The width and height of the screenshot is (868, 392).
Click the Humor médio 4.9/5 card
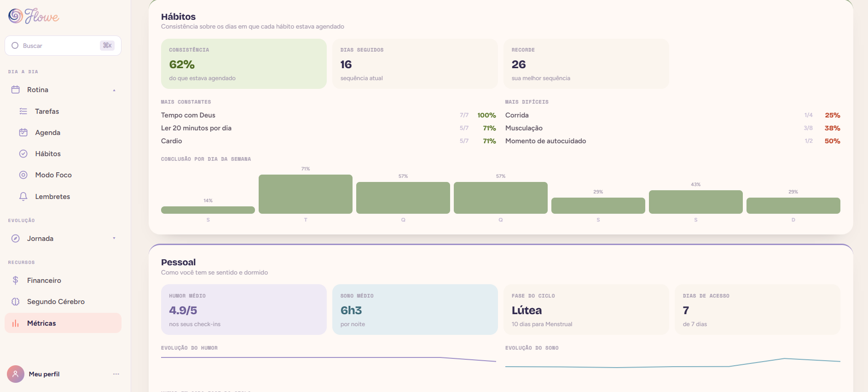click(x=244, y=310)
